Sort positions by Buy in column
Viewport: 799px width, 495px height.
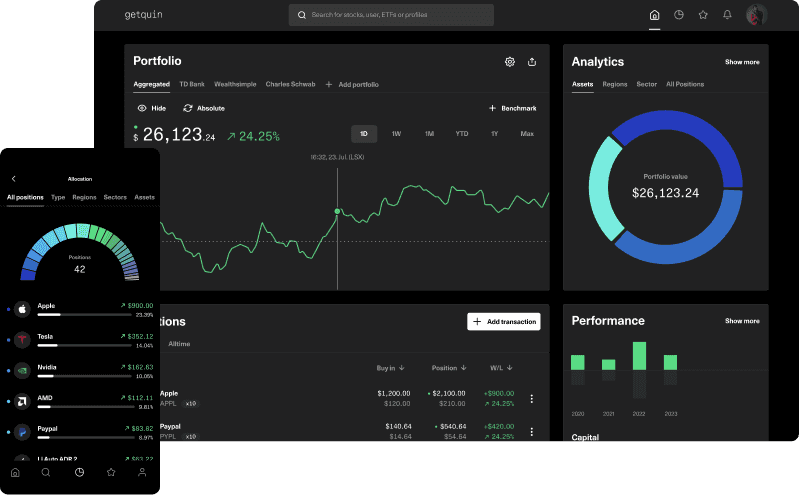point(391,368)
